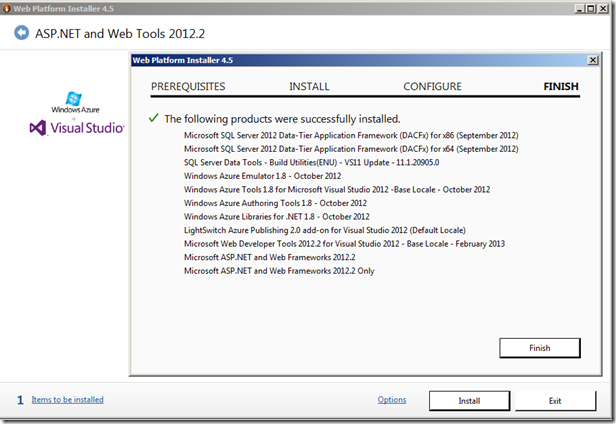The image size is (616, 424).
Task: Select Windows Azure Authoring Tools 1.8 entry
Action: [275, 203]
